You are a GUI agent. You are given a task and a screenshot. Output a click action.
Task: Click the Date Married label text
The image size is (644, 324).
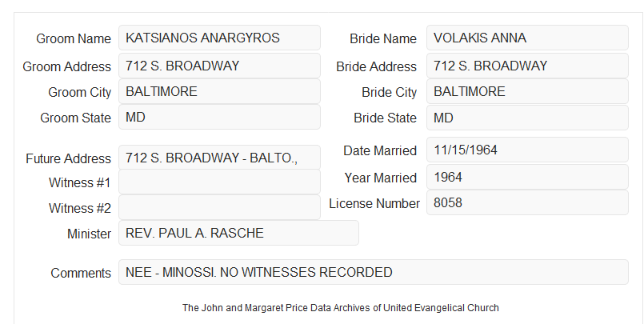[380, 150]
